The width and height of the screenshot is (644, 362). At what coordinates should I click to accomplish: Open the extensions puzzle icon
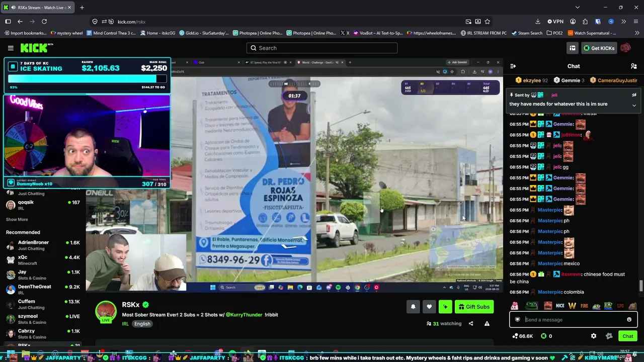point(585,22)
